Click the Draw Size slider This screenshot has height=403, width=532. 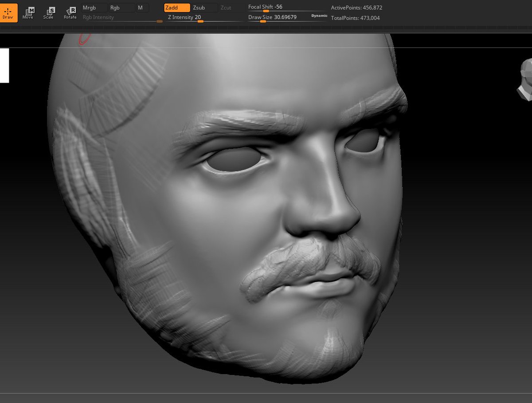pos(278,18)
